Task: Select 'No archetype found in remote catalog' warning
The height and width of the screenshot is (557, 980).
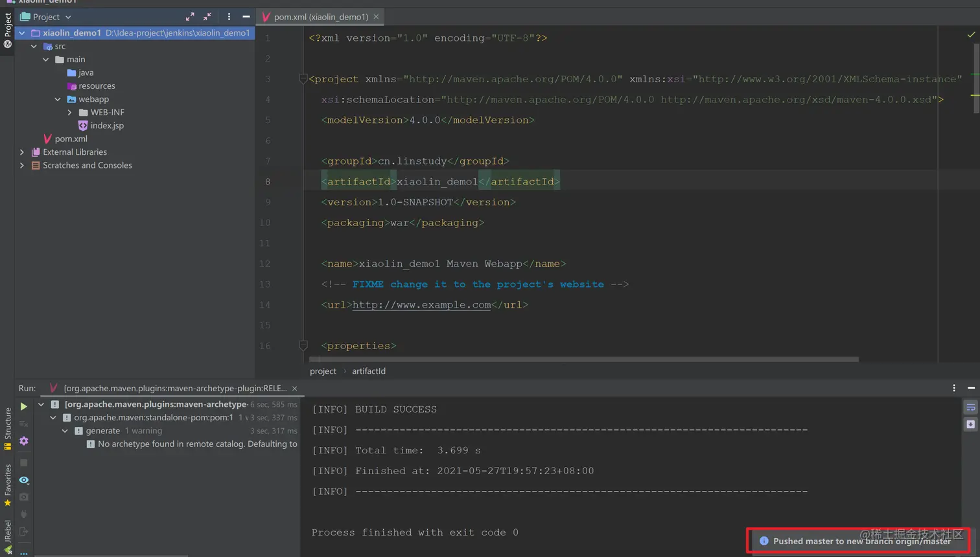Action: [192, 444]
